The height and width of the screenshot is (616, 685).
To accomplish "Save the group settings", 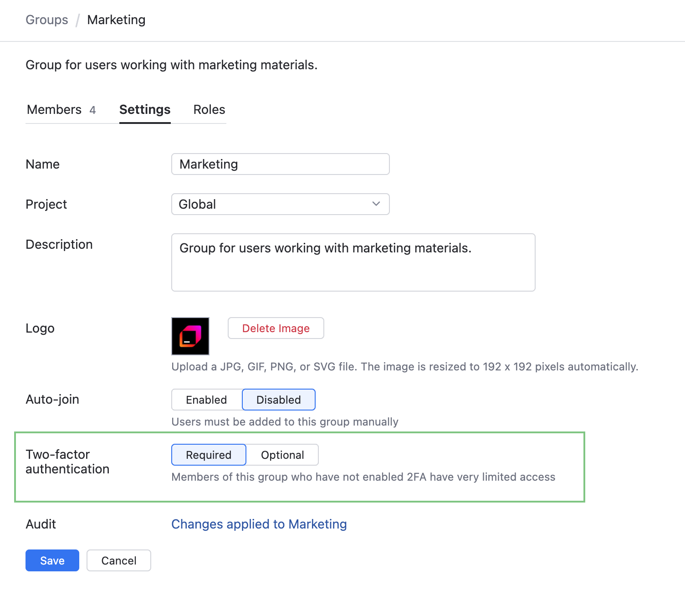I will [x=52, y=560].
